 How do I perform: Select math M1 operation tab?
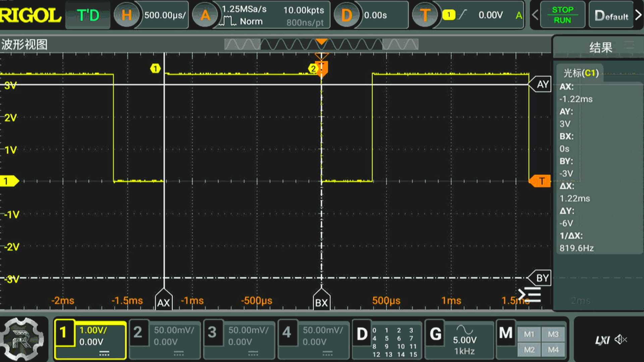coord(529,334)
